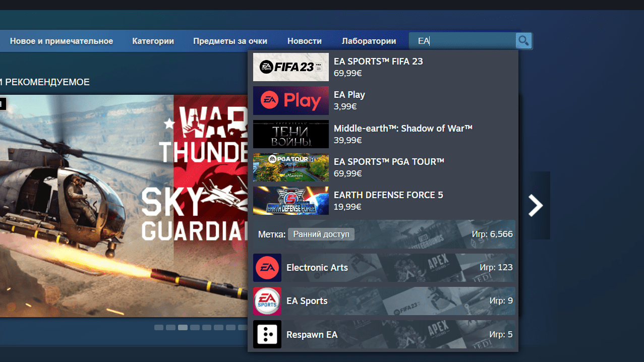Click the Respawn EA publisher name
This screenshot has width=644, height=362.
pyautogui.click(x=312, y=334)
